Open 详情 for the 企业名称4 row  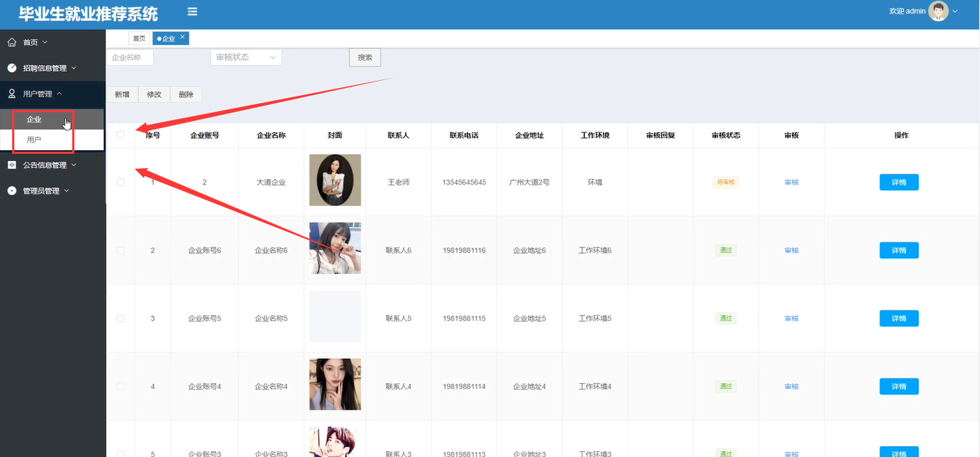(899, 386)
